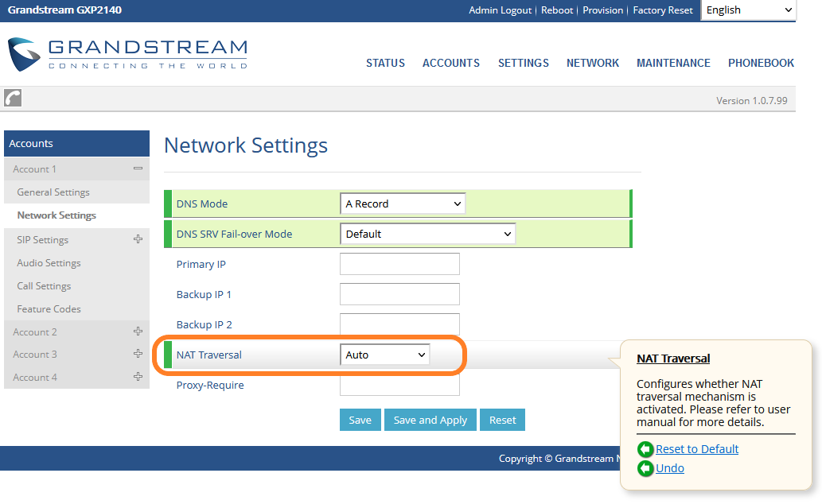822x504 pixels.
Task: Click the Reset to Default link
Action: 697,449
